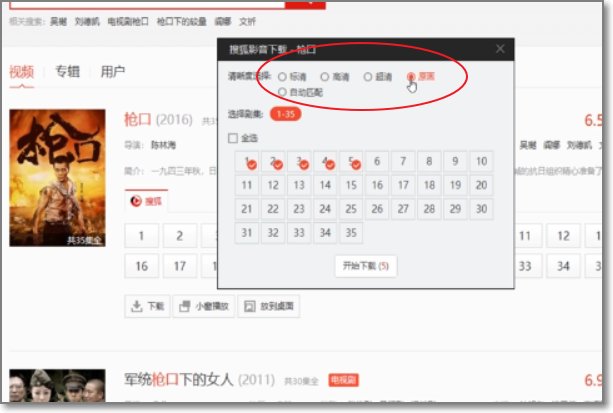The image size is (613, 413).
Task: Switch to the 用户 tab
Action: [x=113, y=72]
